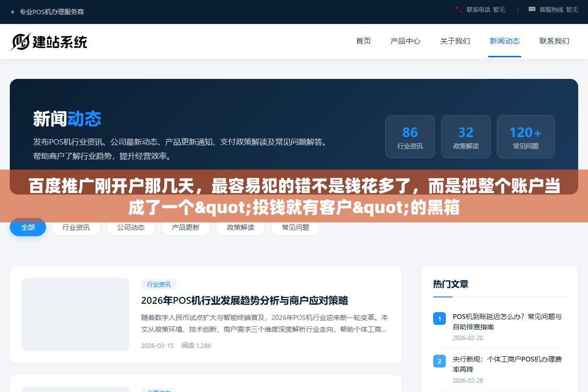Go to 关于我们 page
Screen dimensions: 588x392
tap(455, 41)
